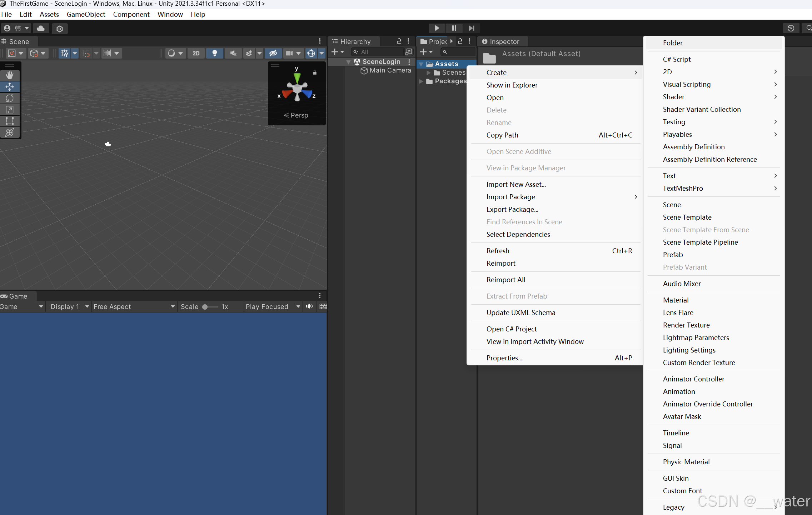
Task: Click Show in Explorer
Action: click(x=512, y=85)
